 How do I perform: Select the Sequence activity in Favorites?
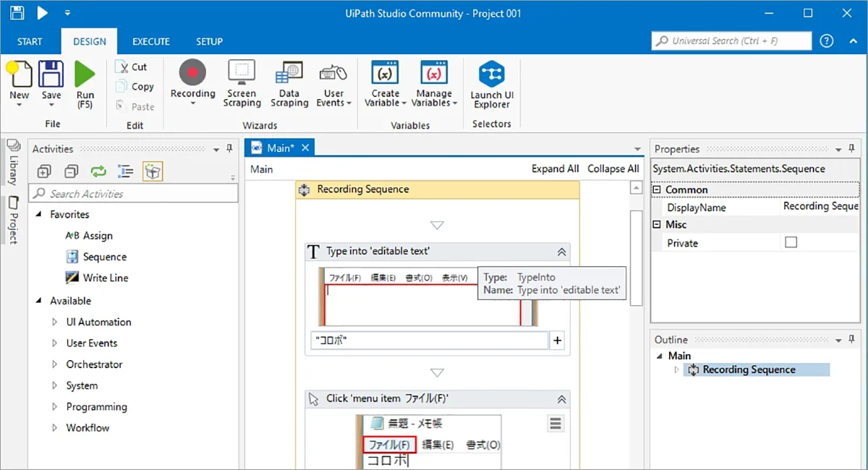(96, 257)
